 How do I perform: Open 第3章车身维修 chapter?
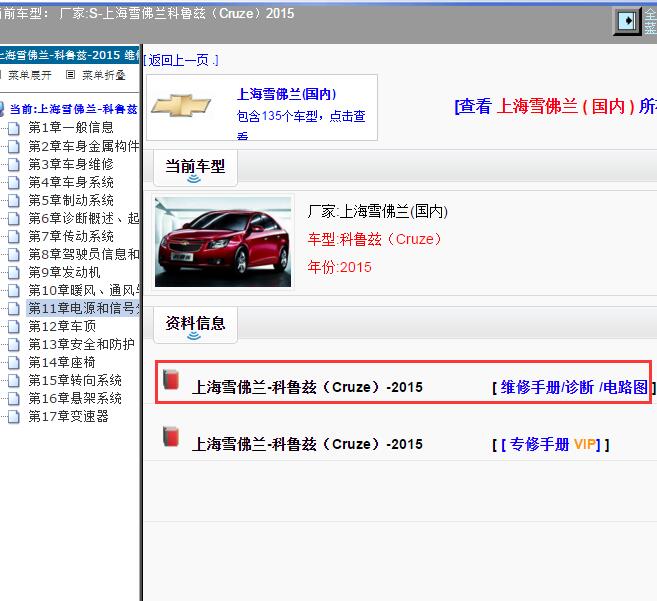tap(71, 164)
